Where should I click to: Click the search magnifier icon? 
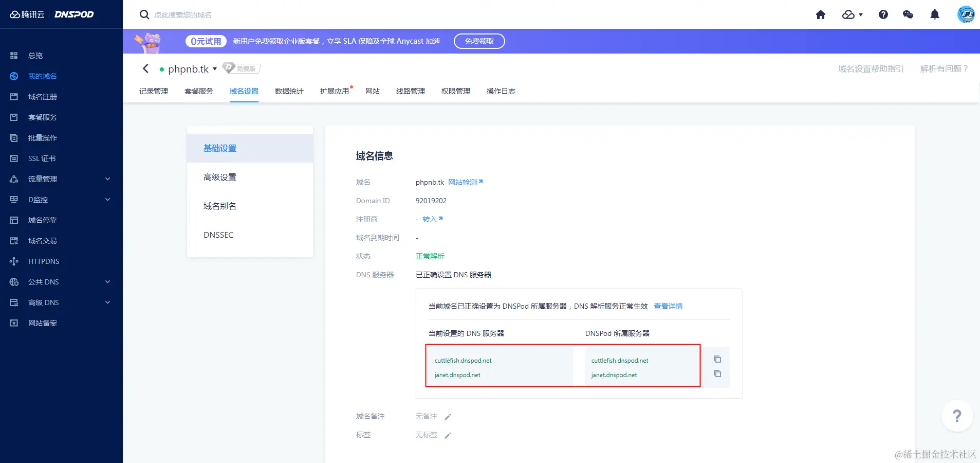coord(144,14)
